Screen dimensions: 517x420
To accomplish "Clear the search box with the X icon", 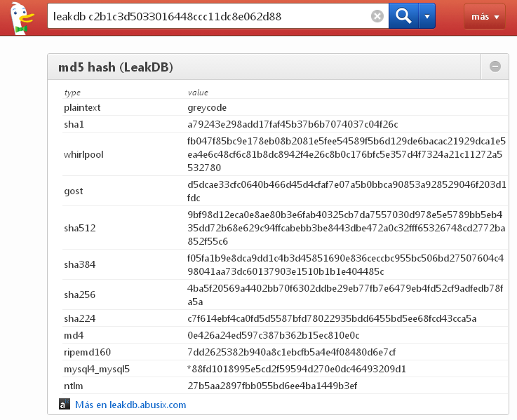I will click(x=377, y=16).
